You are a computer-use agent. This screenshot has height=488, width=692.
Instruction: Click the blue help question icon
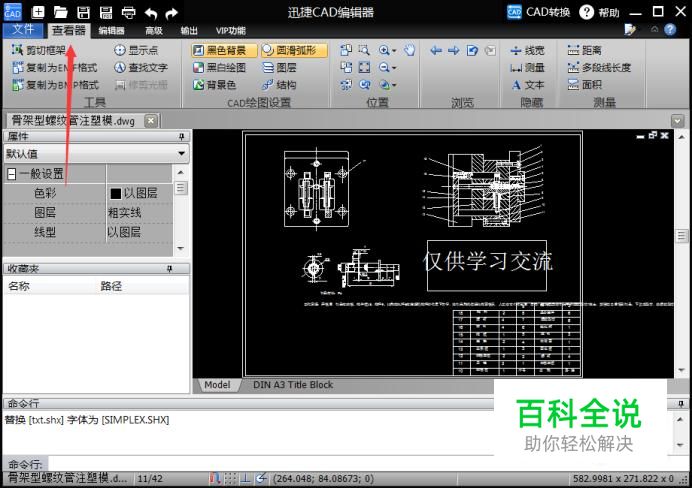pos(670,30)
